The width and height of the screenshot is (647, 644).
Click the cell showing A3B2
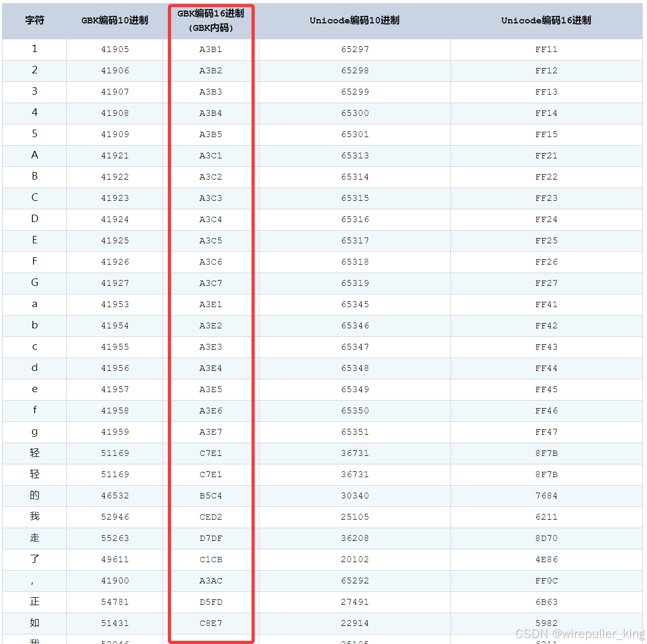[x=211, y=71]
